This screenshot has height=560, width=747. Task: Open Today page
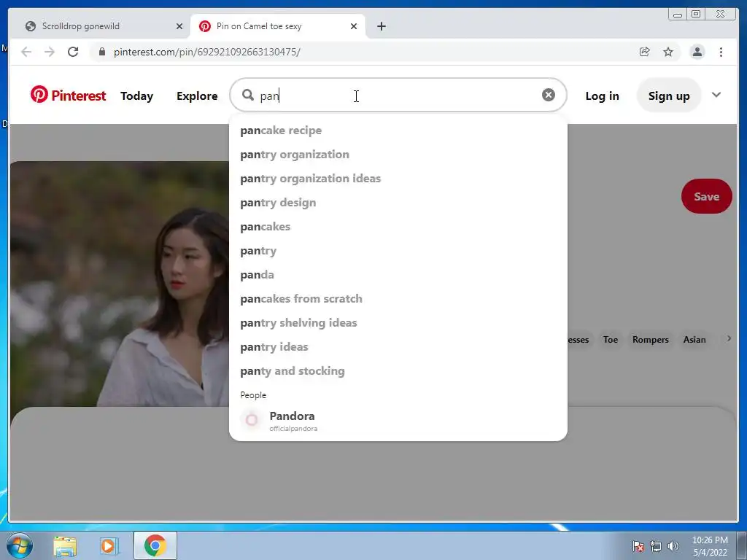136,96
